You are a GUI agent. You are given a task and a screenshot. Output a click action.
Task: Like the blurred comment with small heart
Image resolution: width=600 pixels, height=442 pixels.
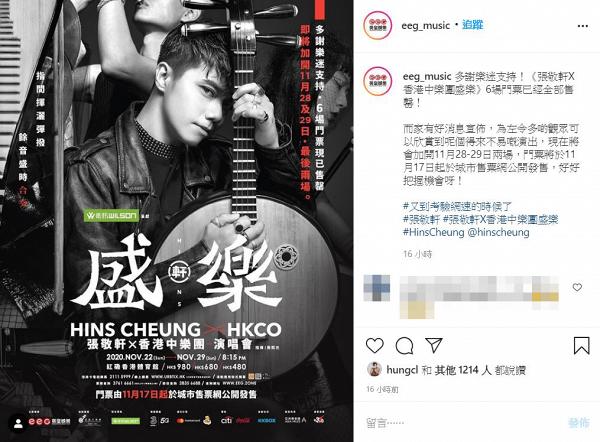pos(577,287)
